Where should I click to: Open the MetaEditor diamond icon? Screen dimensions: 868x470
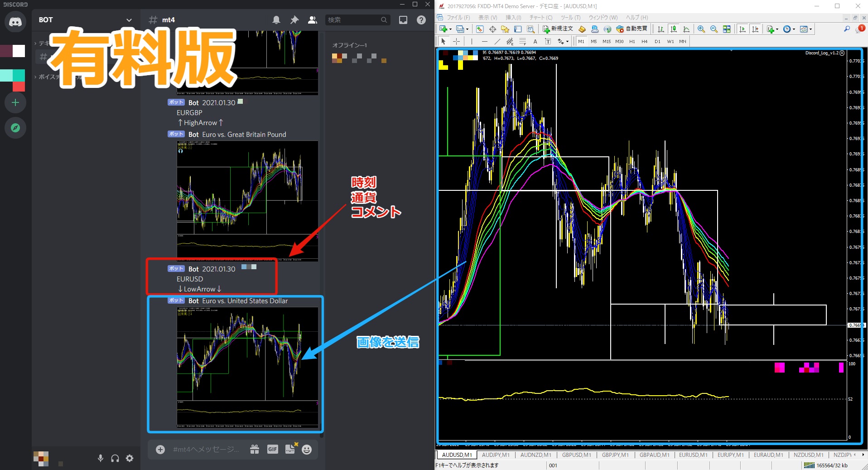[x=582, y=29]
